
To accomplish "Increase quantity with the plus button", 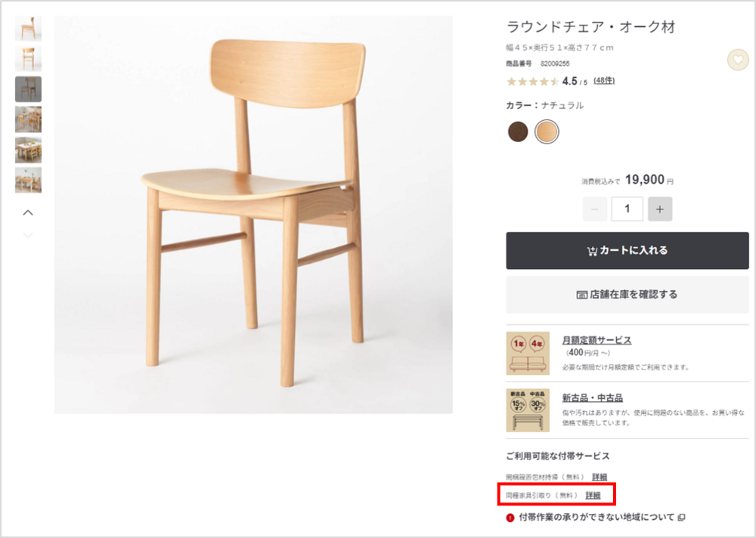I will tap(659, 209).
